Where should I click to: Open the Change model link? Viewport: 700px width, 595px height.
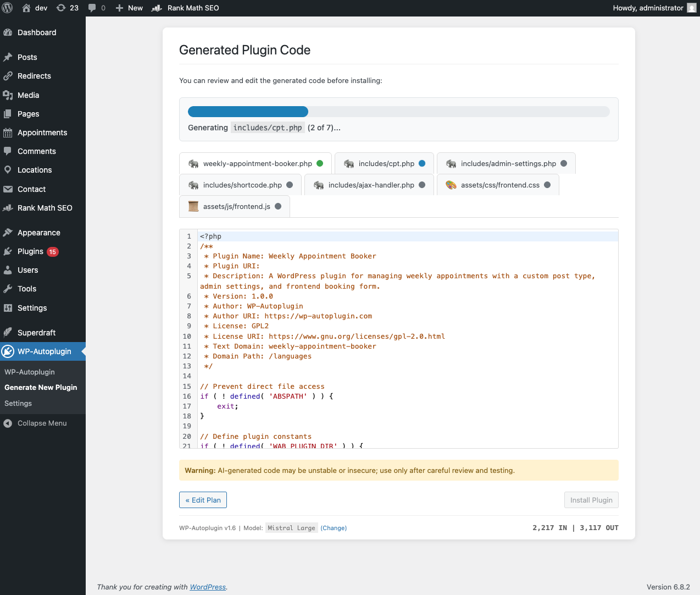tap(334, 528)
